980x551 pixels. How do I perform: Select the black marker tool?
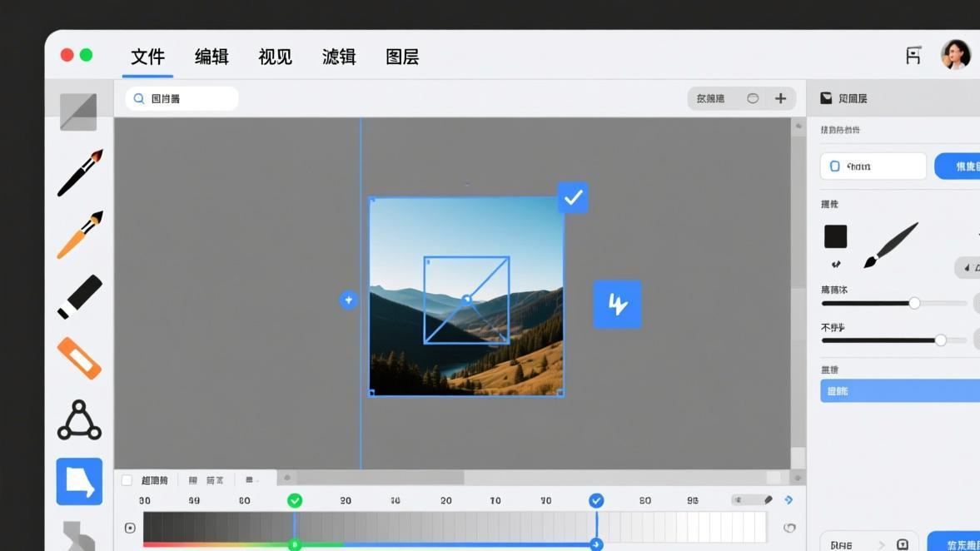(79, 297)
